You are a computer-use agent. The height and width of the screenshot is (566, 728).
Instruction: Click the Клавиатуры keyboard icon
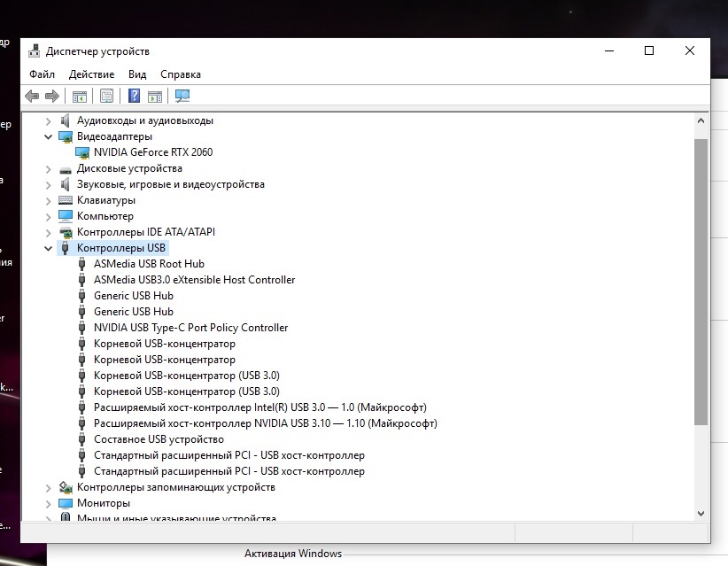pyautogui.click(x=66, y=200)
